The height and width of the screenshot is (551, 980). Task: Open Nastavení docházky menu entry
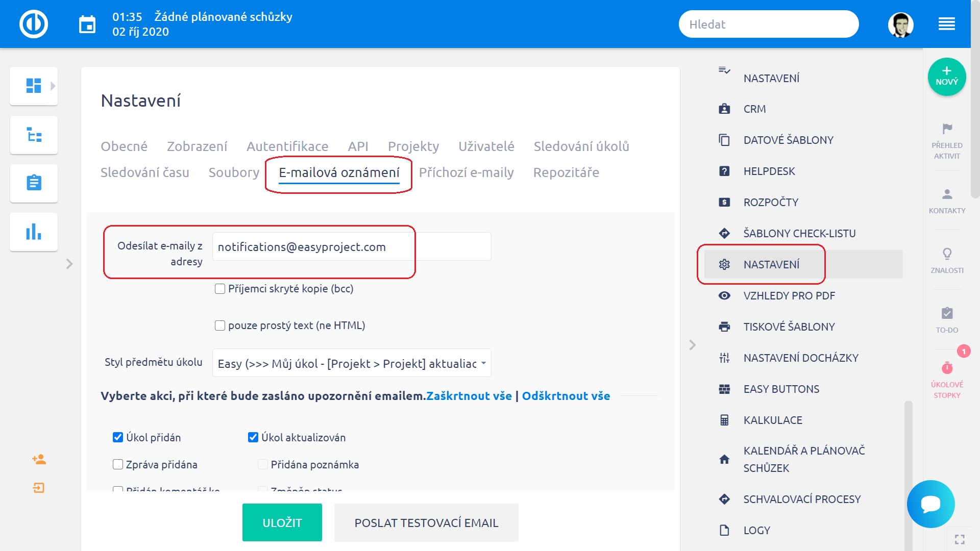point(800,358)
